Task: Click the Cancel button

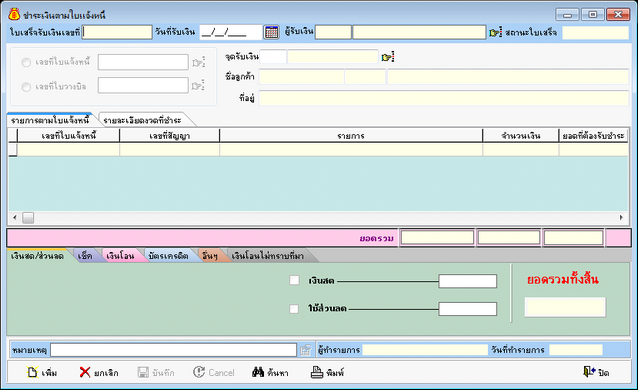Action: [214, 372]
